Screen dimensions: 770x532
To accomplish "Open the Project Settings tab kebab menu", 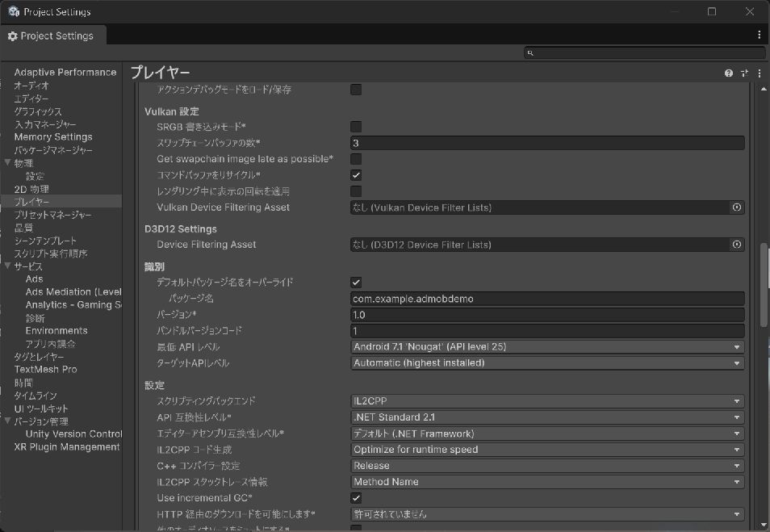I will [x=760, y=35].
